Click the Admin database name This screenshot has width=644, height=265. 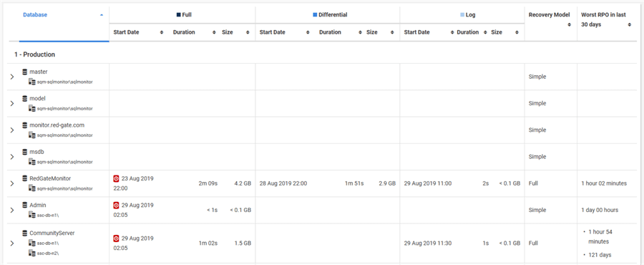(37, 205)
